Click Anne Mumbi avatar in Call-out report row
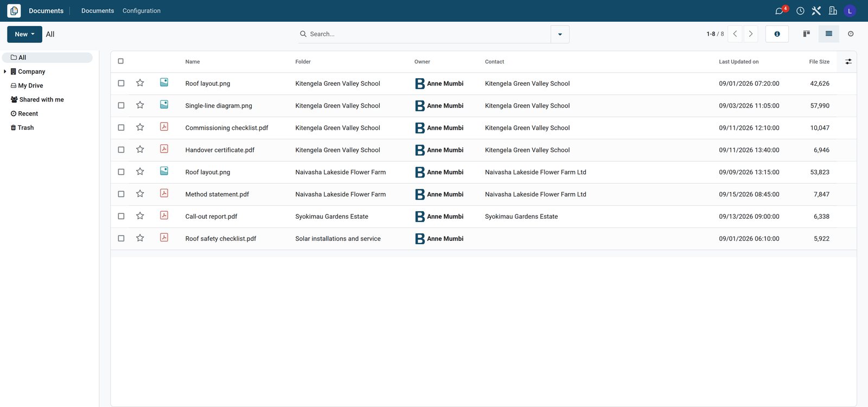 point(420,217)
